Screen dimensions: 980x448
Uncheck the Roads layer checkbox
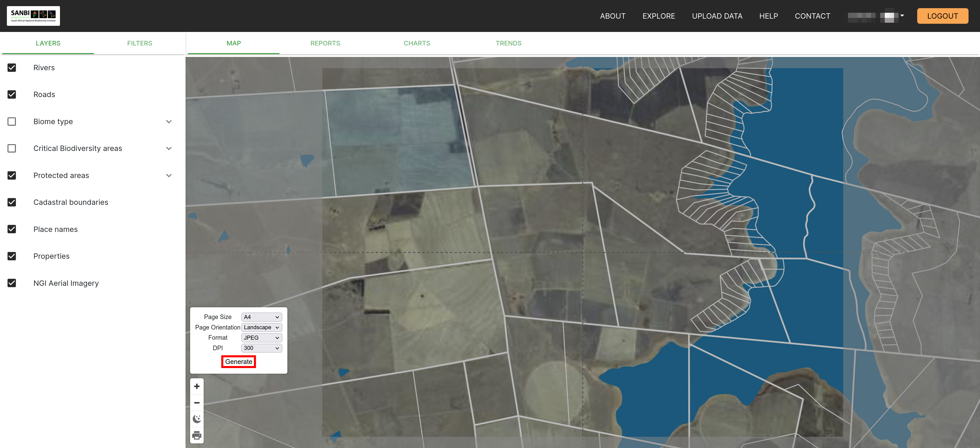[12, 95]
